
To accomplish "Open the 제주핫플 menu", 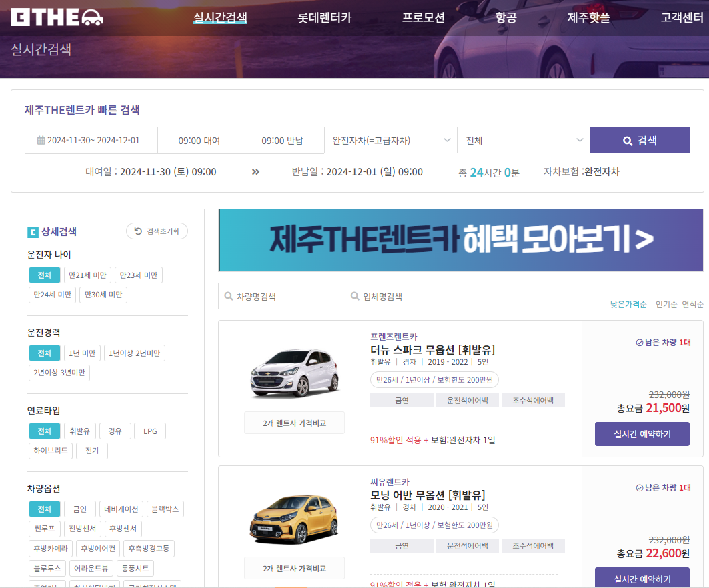I will (588, 17).
